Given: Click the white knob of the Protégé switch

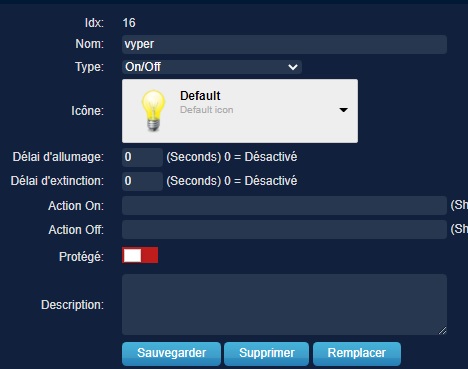Looking at the screenshot, I should tap(132, 255).
